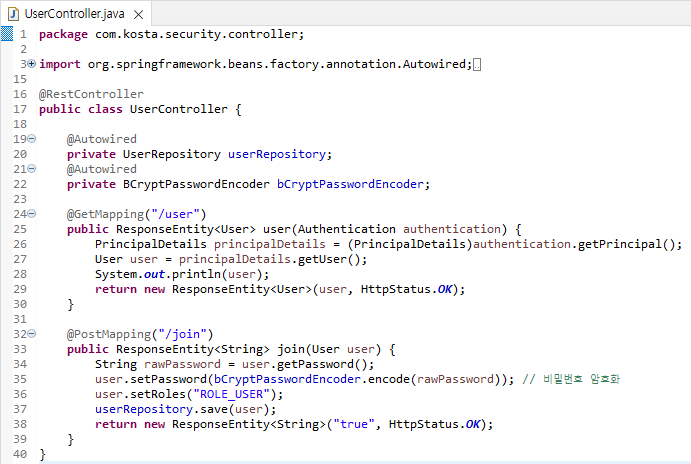
Task: Click the encode method call on line 35
Action: tap(389, 379)
